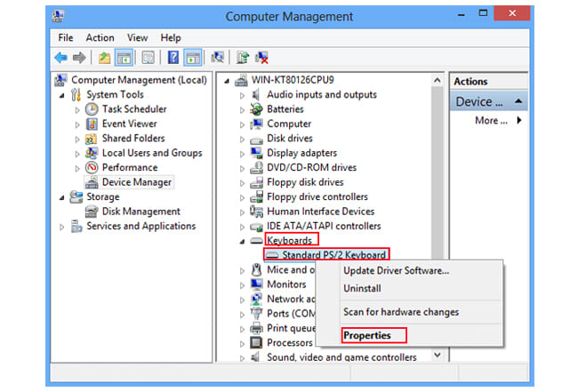Select Human Interface Devices category
The image size is (578, 392).
point(321,212)
